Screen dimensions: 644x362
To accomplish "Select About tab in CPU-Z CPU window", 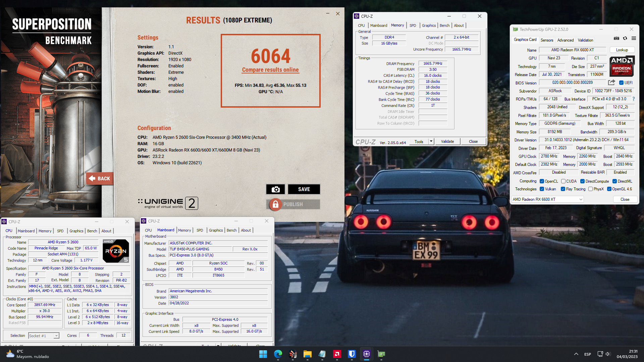I will coord(106,231).
